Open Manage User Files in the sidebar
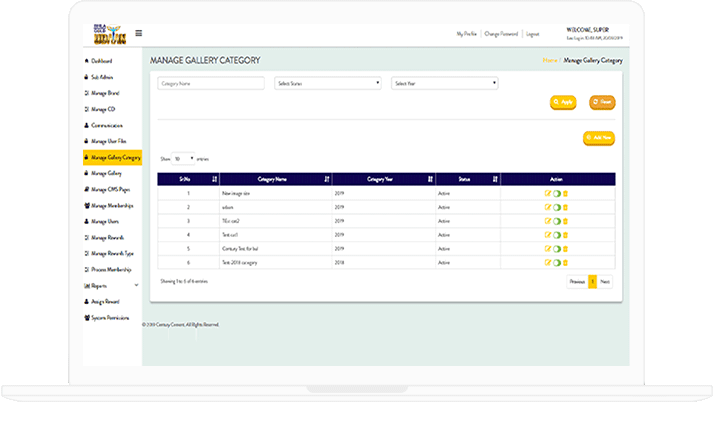The image size is (715, 430). [109, 141]
